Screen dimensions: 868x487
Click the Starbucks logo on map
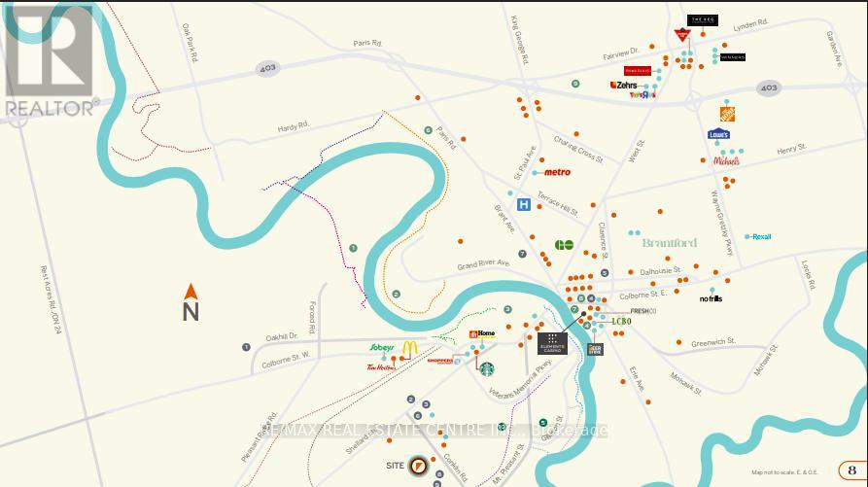click(x=487, y=369)
